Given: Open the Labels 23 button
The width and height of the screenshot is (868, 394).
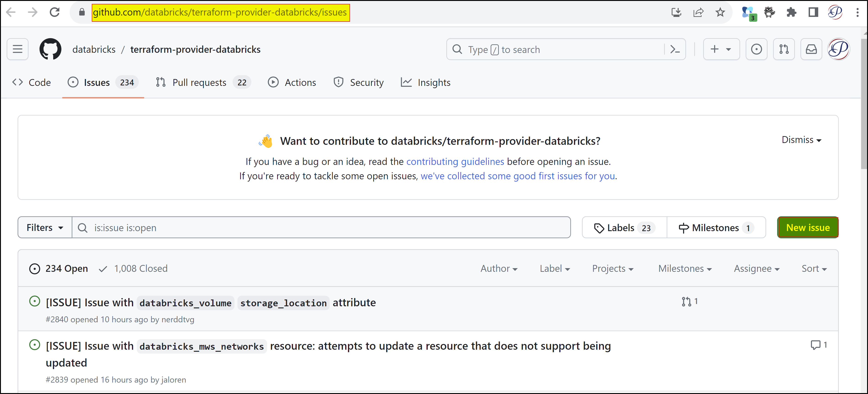Looking at the screenshot, I should click(624, 227).
